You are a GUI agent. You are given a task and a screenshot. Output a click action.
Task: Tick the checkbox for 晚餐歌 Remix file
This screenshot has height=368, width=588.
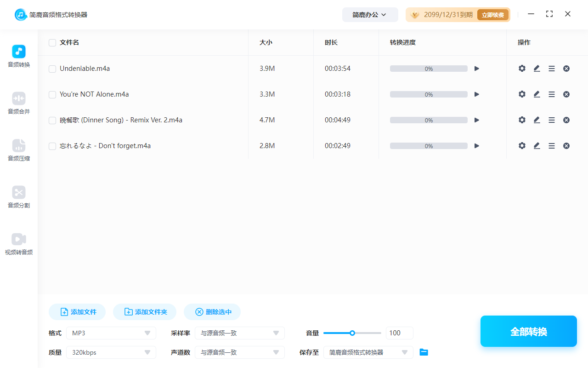pos(52,120)
